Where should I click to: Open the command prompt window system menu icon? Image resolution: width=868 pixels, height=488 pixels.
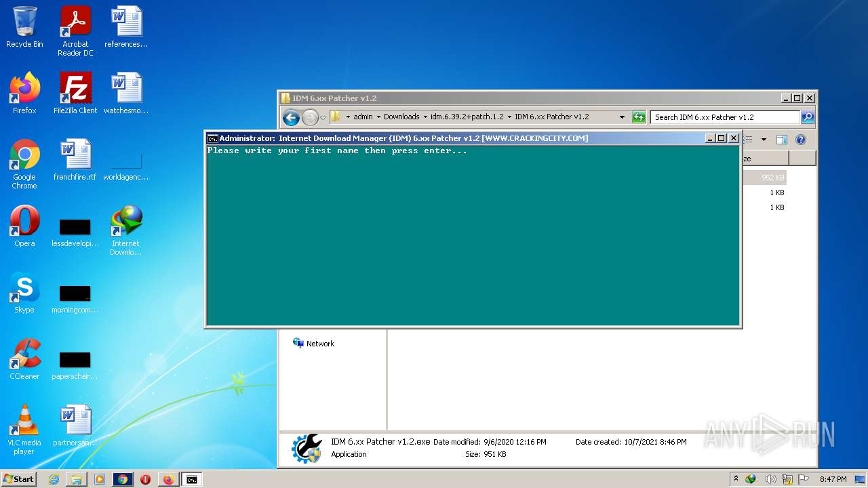tap(212, 138)
